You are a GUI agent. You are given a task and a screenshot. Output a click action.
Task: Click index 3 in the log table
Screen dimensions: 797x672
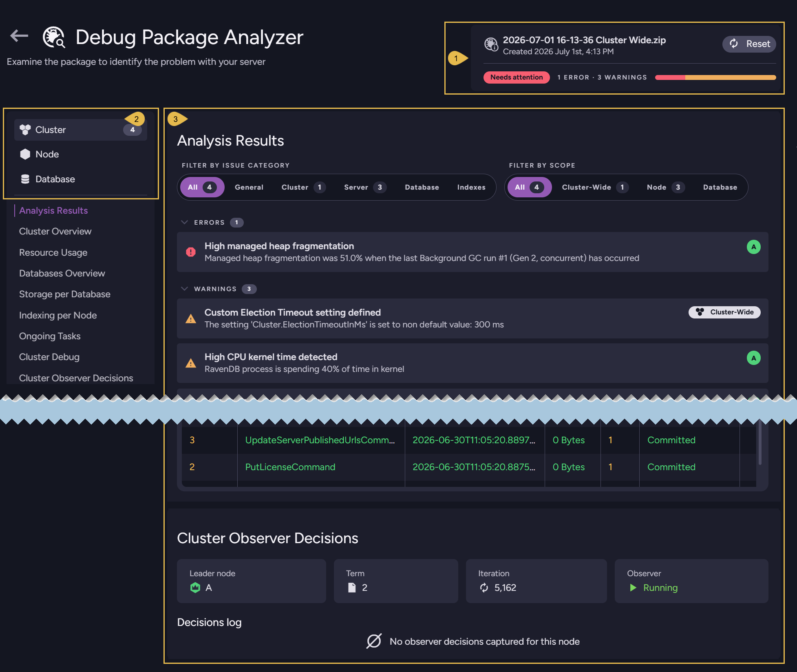(192, 440)
